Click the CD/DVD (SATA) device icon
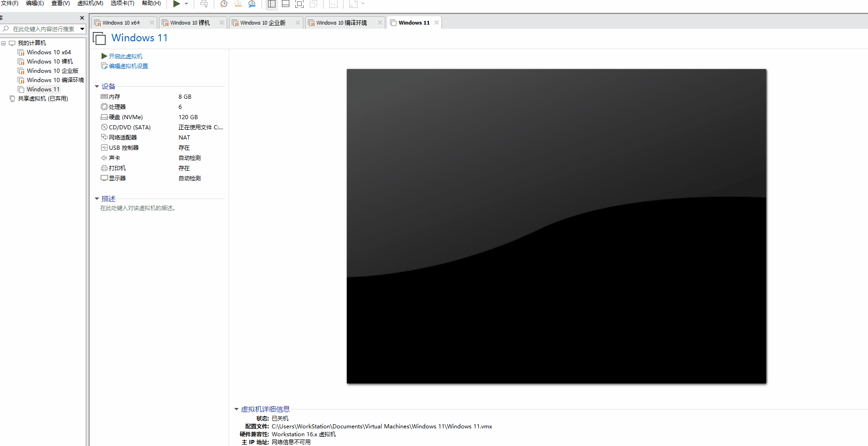 pos(104,127)
